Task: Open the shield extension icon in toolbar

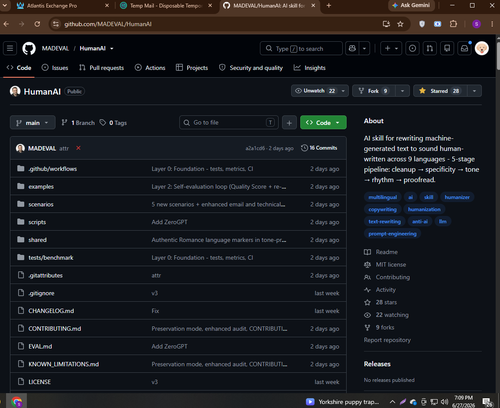Action: 422,24
